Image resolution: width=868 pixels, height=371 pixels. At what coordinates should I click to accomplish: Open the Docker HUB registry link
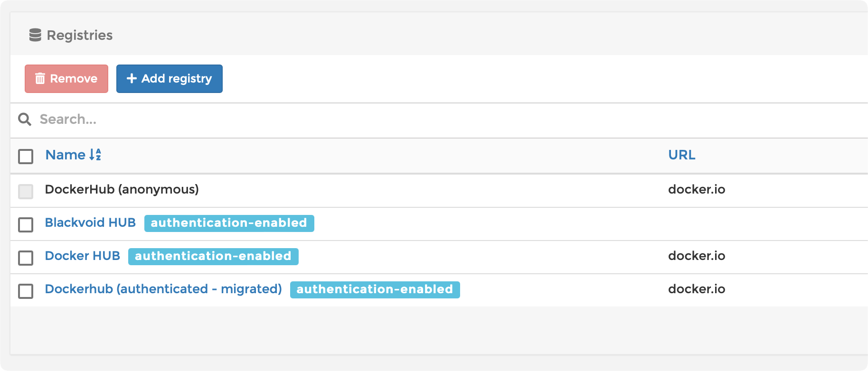click(x=82, y=256)
